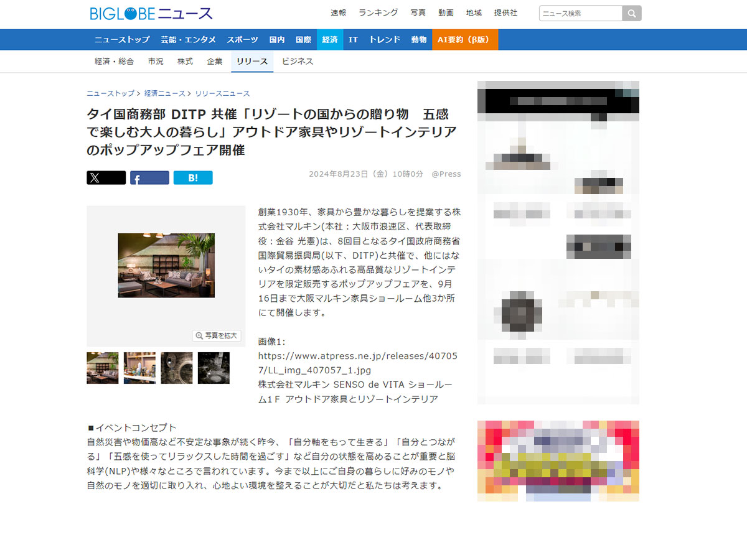Click the article headline タイ国商務部 DITP 共催

271,133
